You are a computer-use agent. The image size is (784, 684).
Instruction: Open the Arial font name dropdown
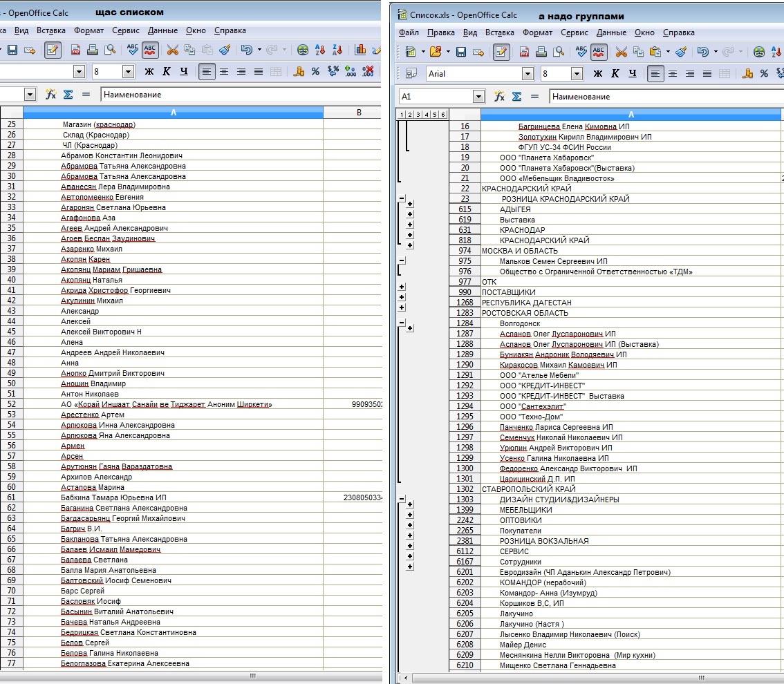coord(528,73)
